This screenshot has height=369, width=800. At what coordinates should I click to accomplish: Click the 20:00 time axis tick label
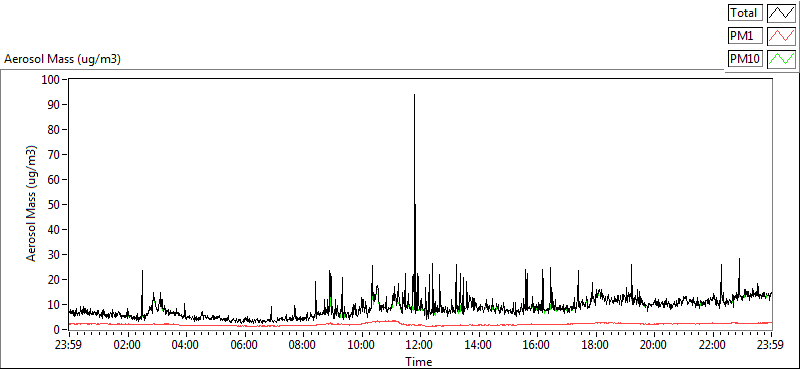pyautogui.click(x=655, y=344)
